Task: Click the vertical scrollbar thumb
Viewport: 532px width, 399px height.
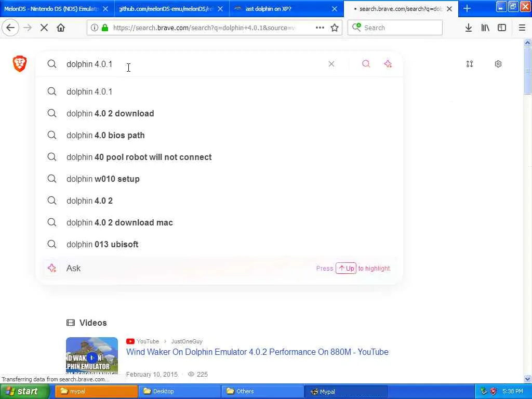Action: pos(527,71)
